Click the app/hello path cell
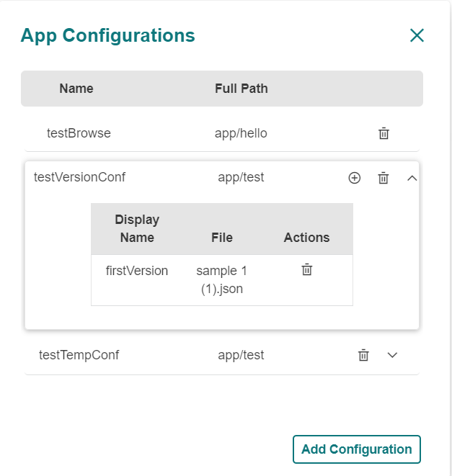Image resolution: width=452 pixels, height=476 pixels. click(x=241, y=133)
